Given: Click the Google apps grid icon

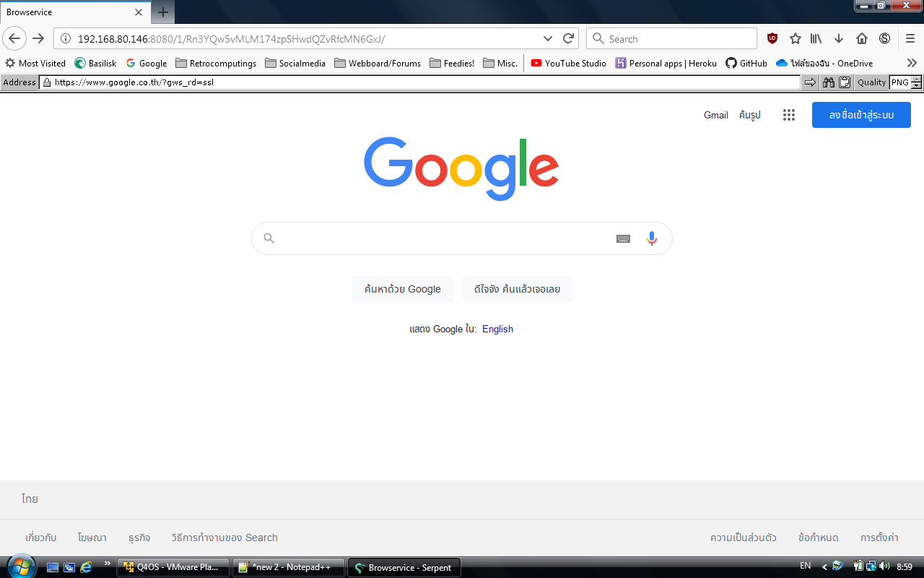Looking at the screenshot, I should coord(789,115).
